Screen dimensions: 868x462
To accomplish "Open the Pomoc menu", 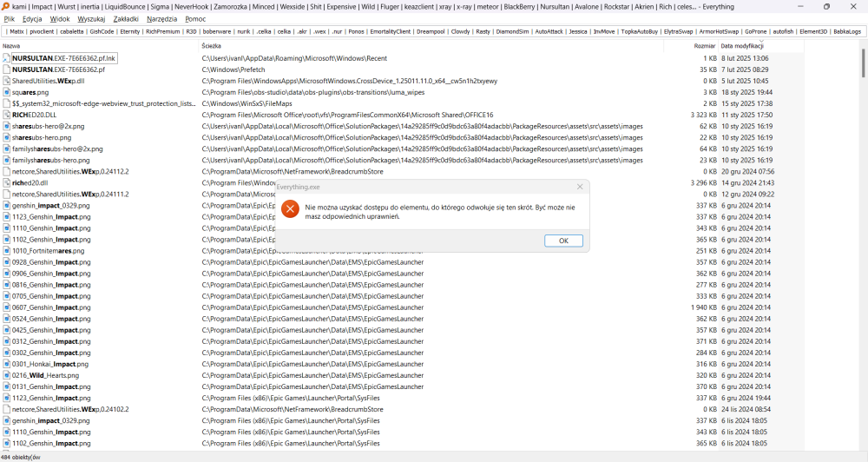I will coord(195,19).
